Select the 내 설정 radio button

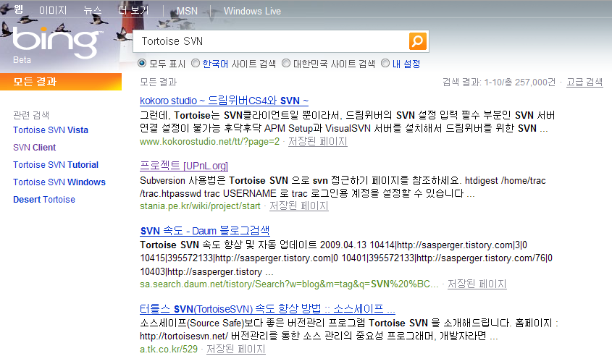pos(385,63)
